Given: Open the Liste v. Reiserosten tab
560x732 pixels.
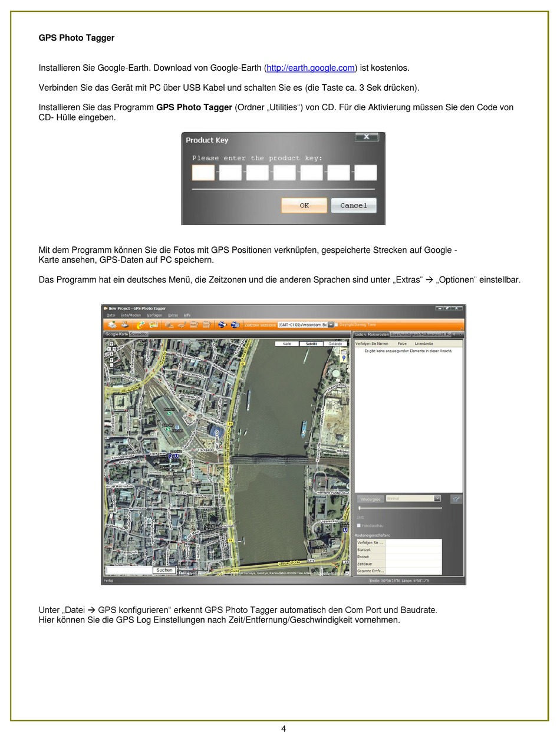Looking at the screenshot, I should click(x=371, y=334).
